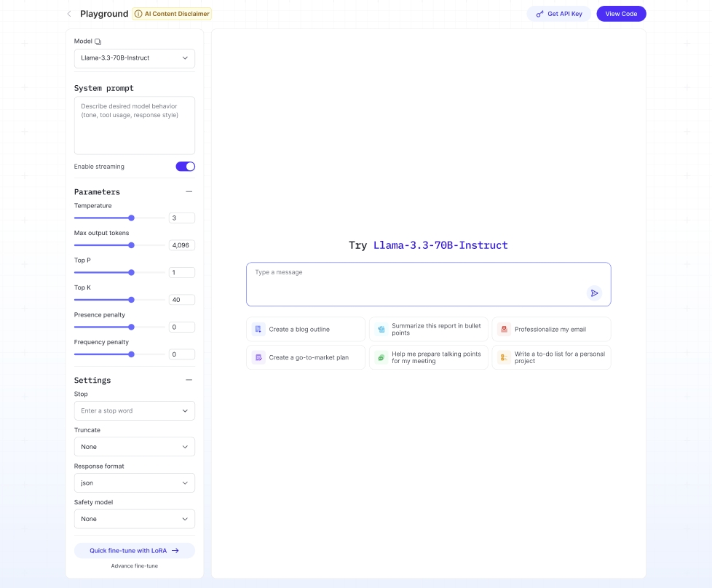Click the Create a go-to-market plan icon
The image size is (712, 588).
(258, 357)
